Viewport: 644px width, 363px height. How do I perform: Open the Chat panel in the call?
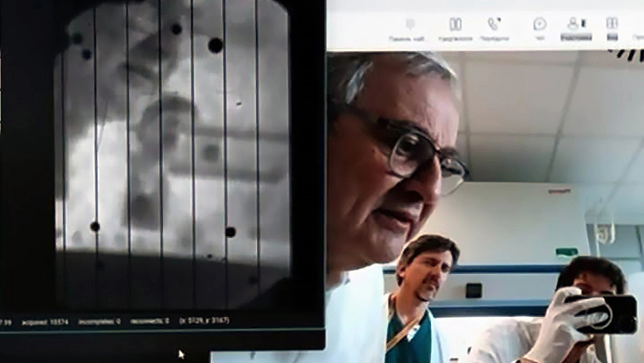point(540,25)
